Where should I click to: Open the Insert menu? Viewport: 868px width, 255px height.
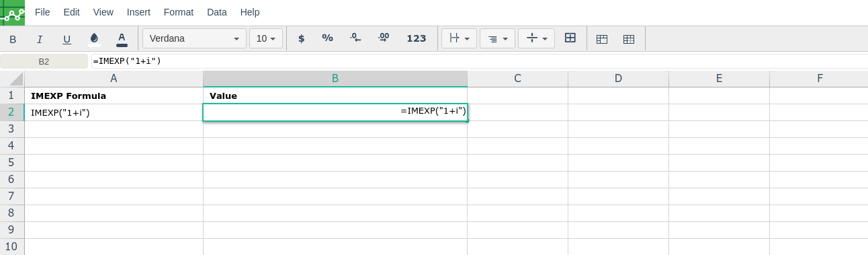[138, 12]
